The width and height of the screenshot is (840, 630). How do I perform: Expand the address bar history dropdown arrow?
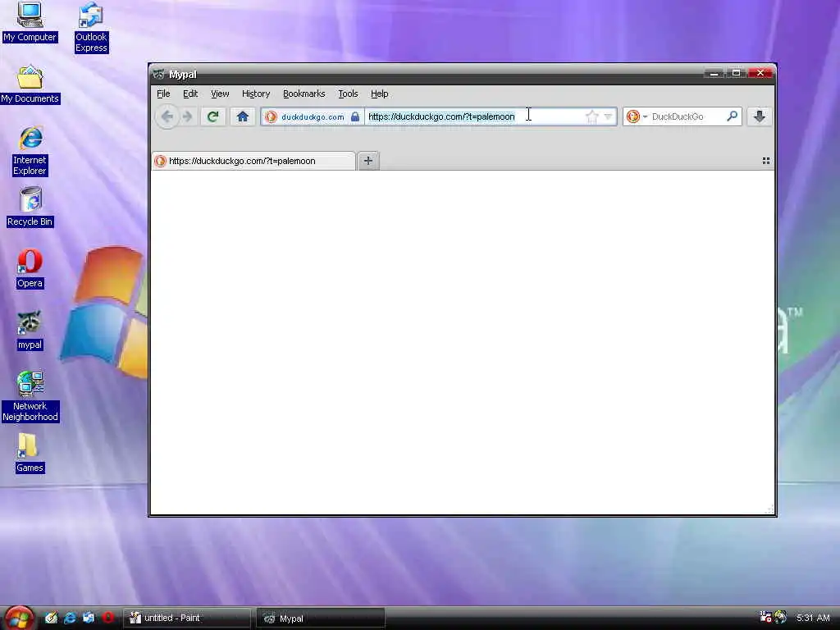(x=608, y=116)
